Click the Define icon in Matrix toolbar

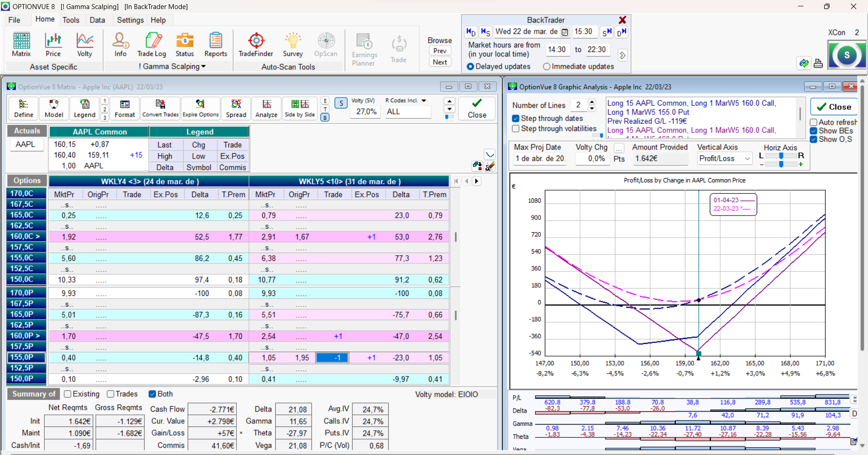[x=24, y=109]
